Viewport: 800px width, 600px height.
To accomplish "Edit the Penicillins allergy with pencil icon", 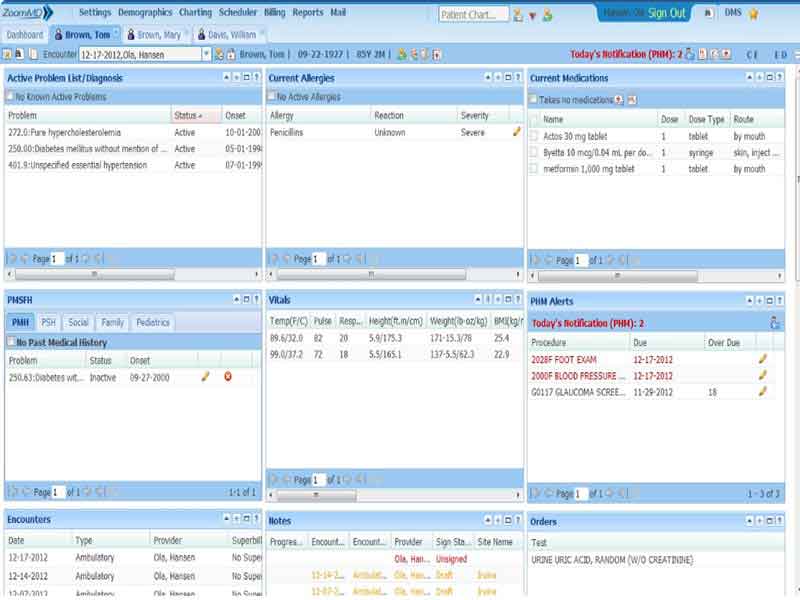I will click(x=516, y=132).
